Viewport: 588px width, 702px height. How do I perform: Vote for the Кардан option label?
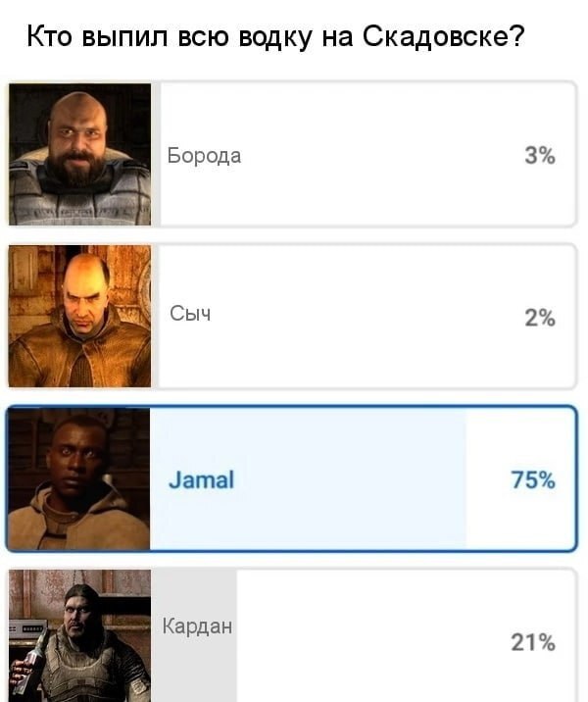tap(197, 626)
